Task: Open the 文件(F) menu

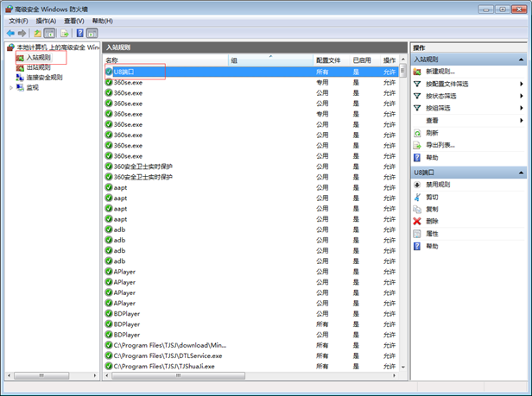Action: pyautogui.click(x=18, y=20)
